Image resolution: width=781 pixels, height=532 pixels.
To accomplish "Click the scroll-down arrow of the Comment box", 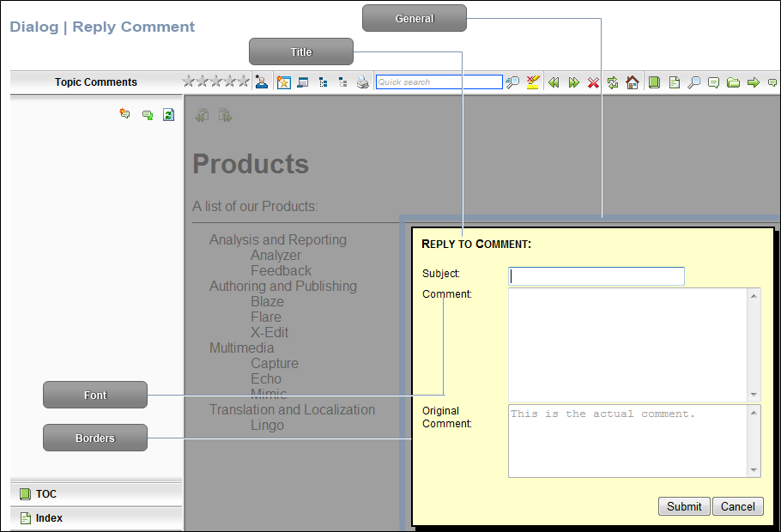I will (754, 395).
